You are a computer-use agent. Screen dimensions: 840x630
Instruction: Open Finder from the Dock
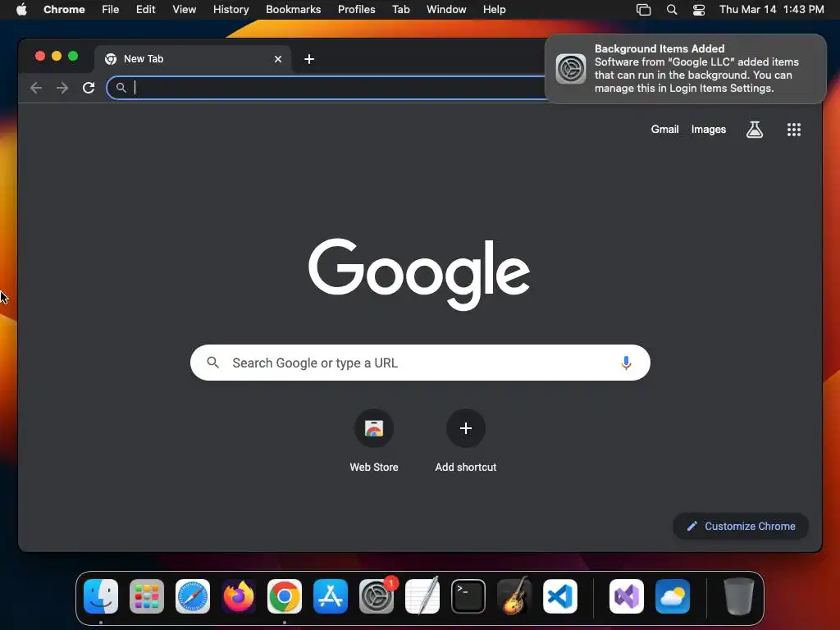101,596
